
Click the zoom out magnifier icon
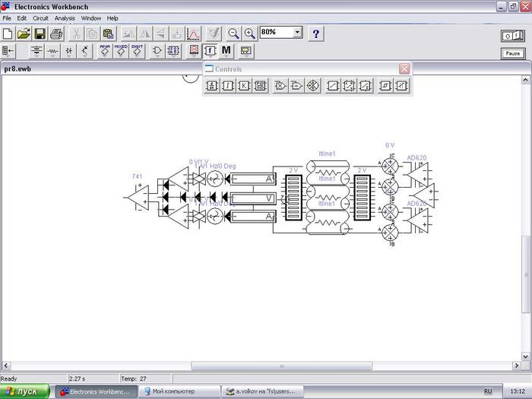click(234, 33)
